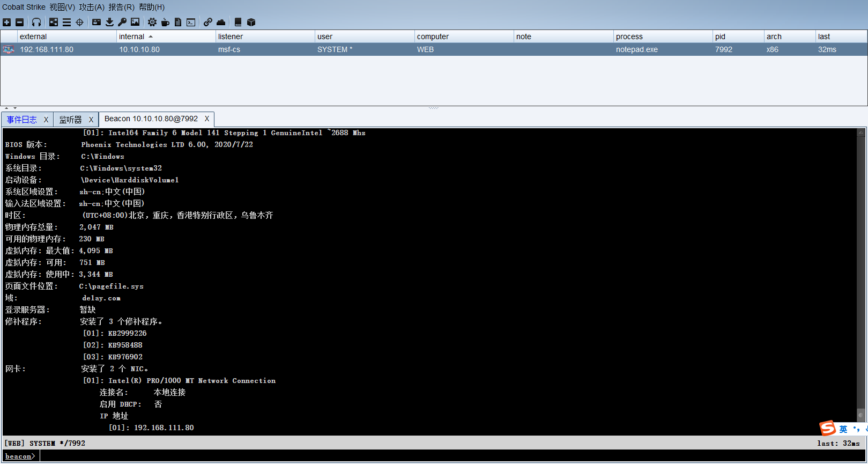Open the downloaded files arrow icon

(x=109, y=22)
